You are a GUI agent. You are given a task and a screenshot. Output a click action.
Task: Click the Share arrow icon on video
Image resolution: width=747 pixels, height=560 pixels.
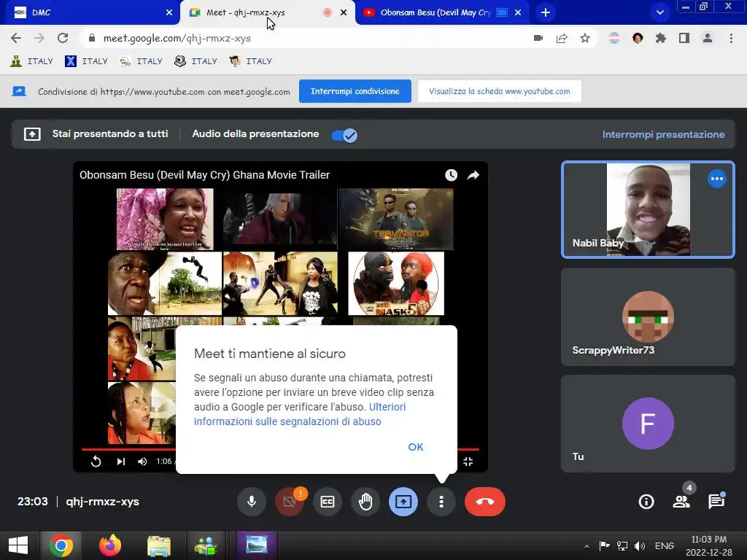(x=473, y=175)
